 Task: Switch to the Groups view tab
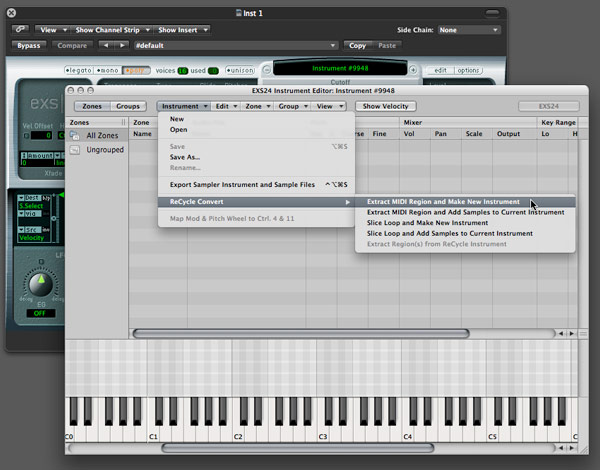(x=128, y=106)
